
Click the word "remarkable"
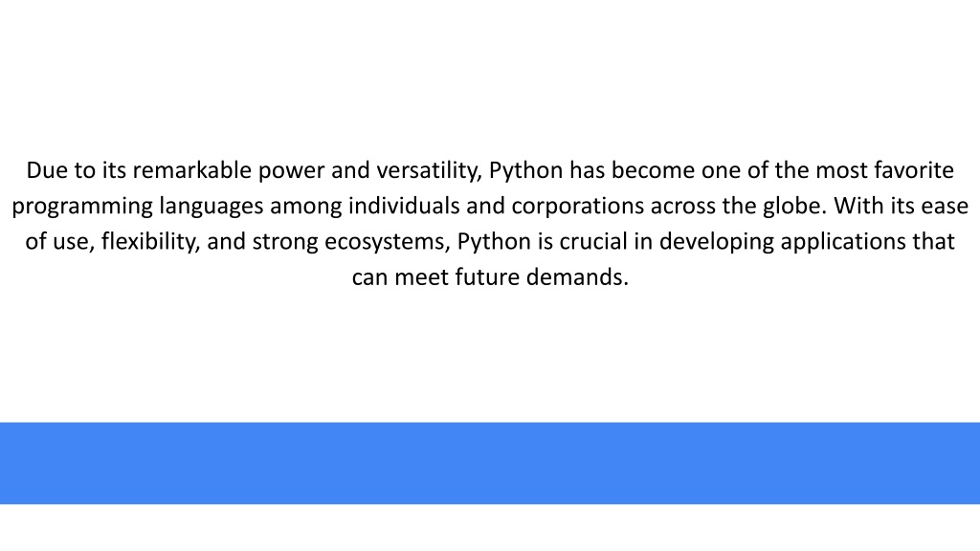point(191,170)
